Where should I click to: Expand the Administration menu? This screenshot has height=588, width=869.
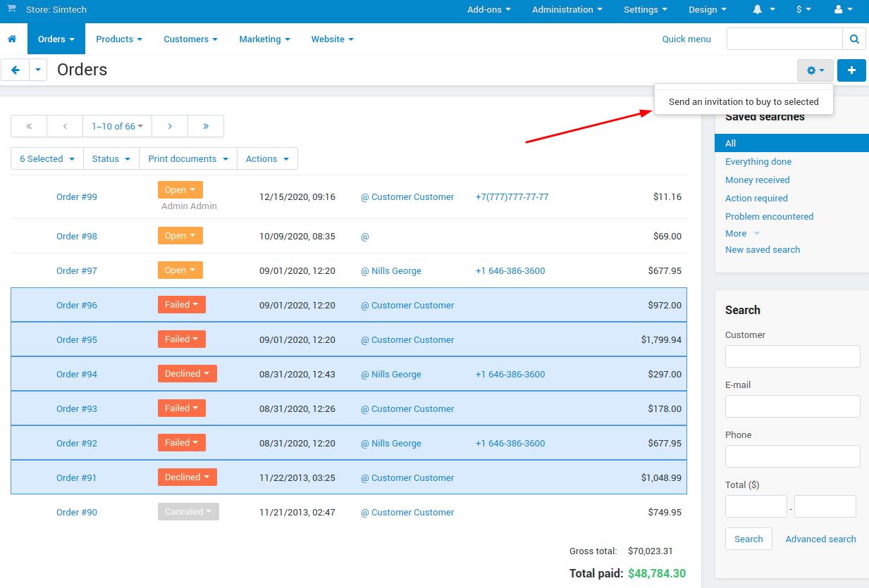567,10
